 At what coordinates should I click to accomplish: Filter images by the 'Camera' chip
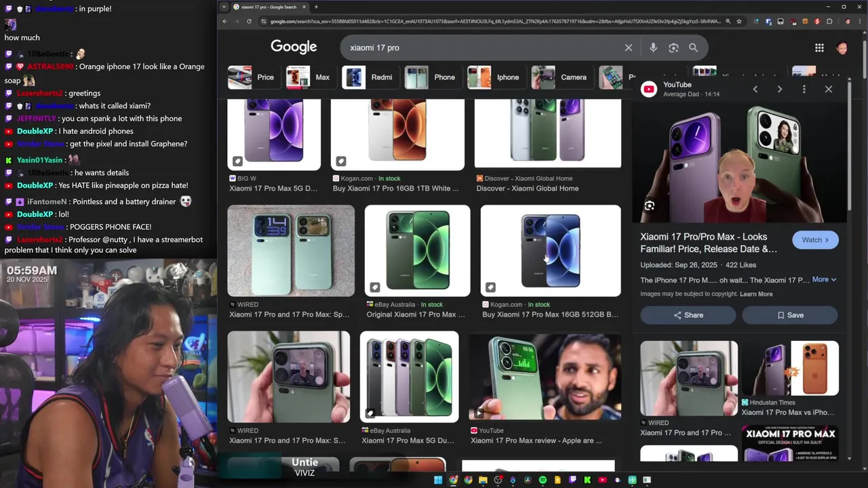pyautogui.click(x=561, y=77)
